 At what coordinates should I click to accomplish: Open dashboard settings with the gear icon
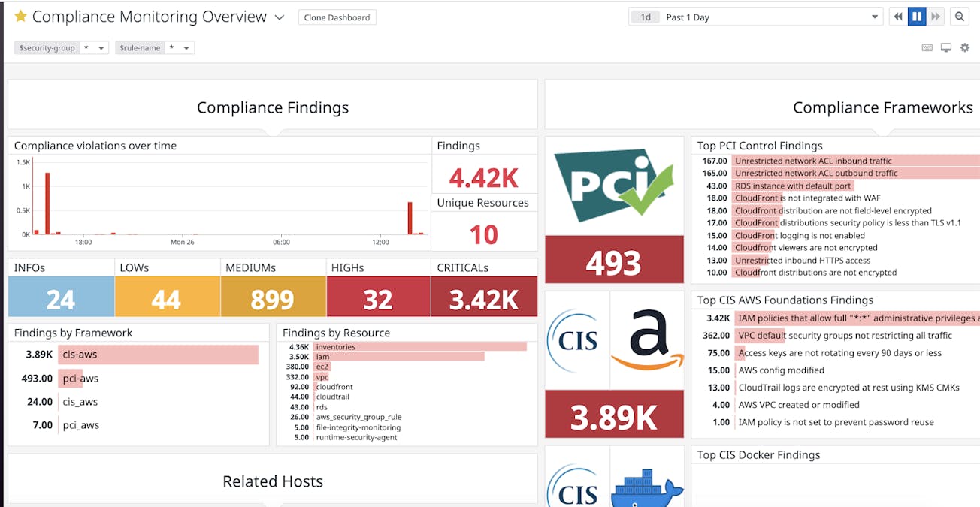[x=965, y=47]
